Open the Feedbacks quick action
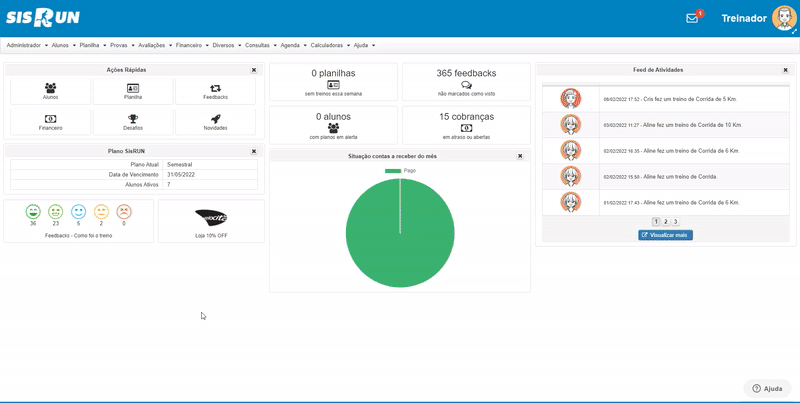Image resolution: width=800 pixels, height=403 pixels. [x=215, y=91]
